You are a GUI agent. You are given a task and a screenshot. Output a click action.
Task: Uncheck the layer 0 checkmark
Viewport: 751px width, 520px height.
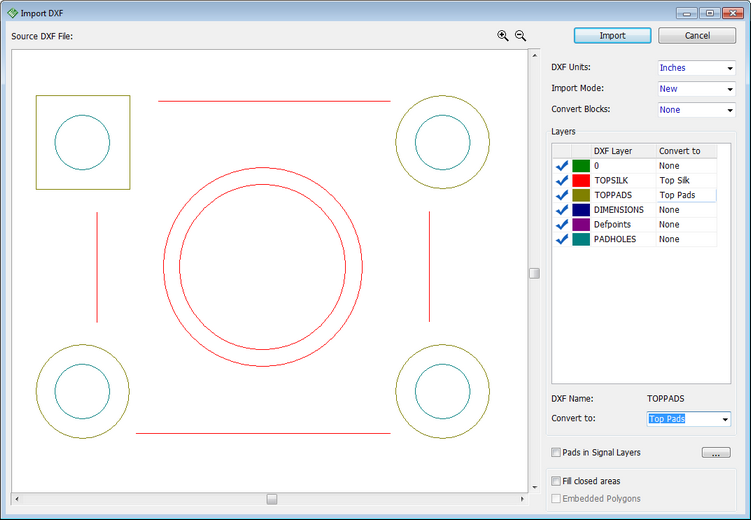point(561,166)
